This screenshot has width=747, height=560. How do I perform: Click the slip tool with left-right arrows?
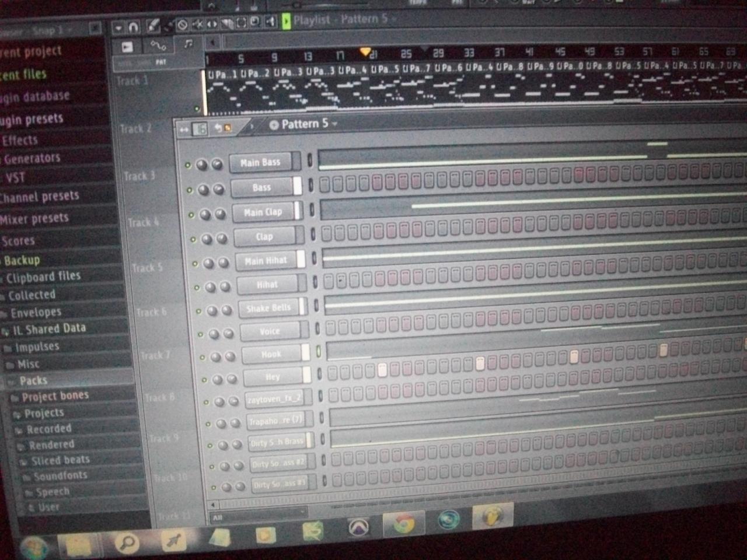coord(212,24)
